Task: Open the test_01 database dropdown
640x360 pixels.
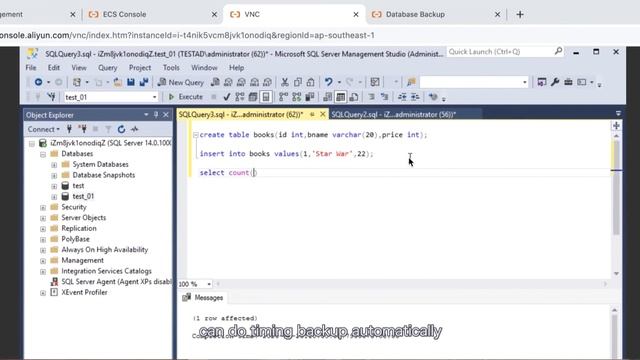Action: pos(154,97)
